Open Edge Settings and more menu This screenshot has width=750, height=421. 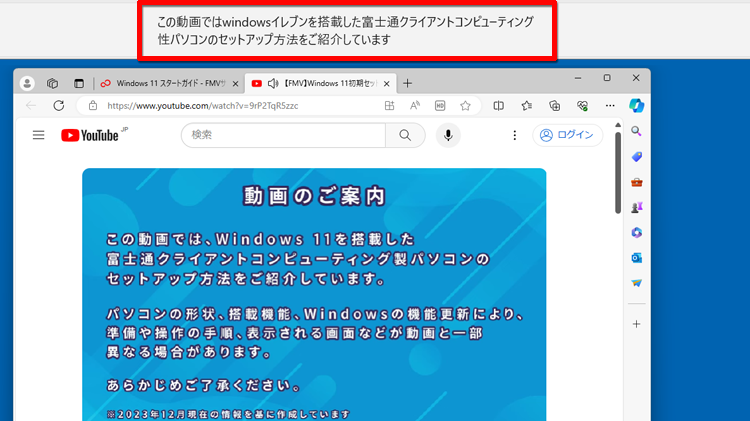point(610,106)
